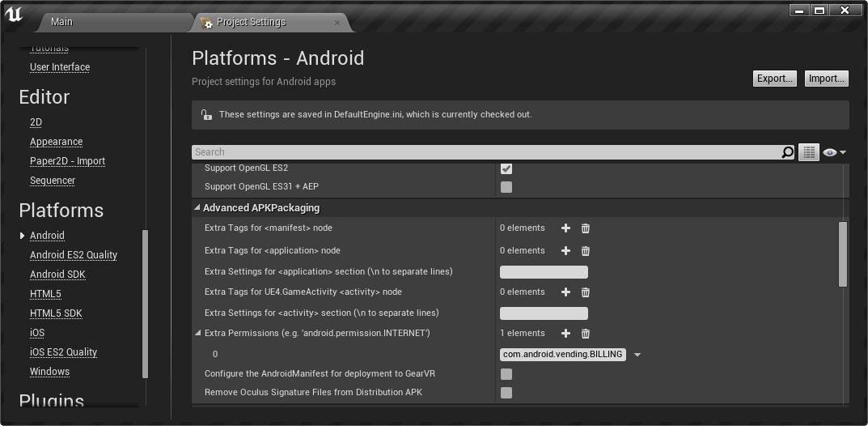Screen dimensions: 868x426
Task: Open Sequencer settings
Action: click(53, 181)
